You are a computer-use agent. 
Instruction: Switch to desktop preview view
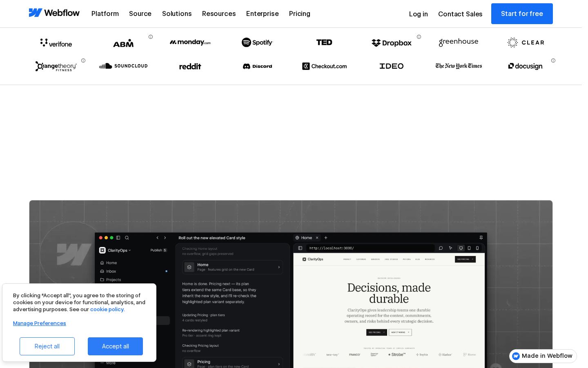click(x=461, y=248)
